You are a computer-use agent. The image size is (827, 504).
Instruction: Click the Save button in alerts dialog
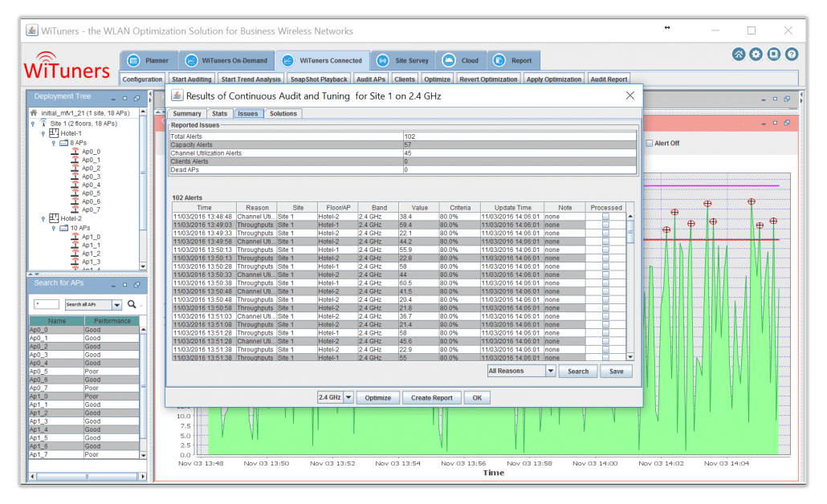pos(616,371)
